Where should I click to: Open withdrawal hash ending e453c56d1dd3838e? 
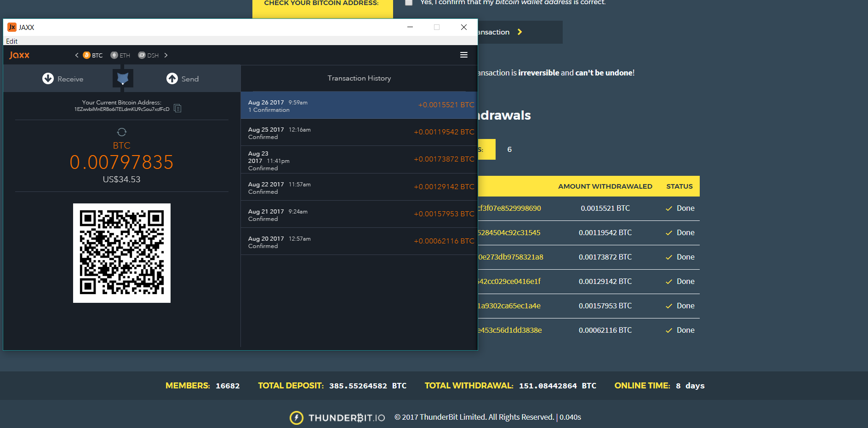click(x=510, y=330)
